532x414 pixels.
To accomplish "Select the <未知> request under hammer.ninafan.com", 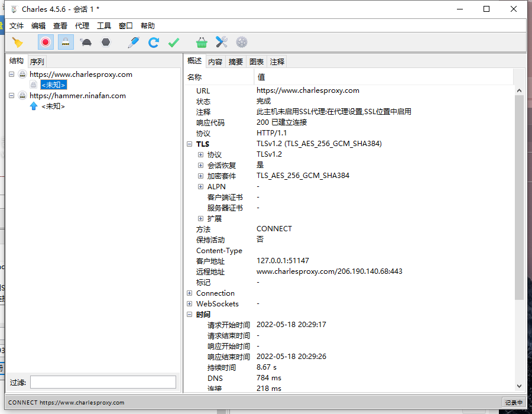I will tap(53, 106).
